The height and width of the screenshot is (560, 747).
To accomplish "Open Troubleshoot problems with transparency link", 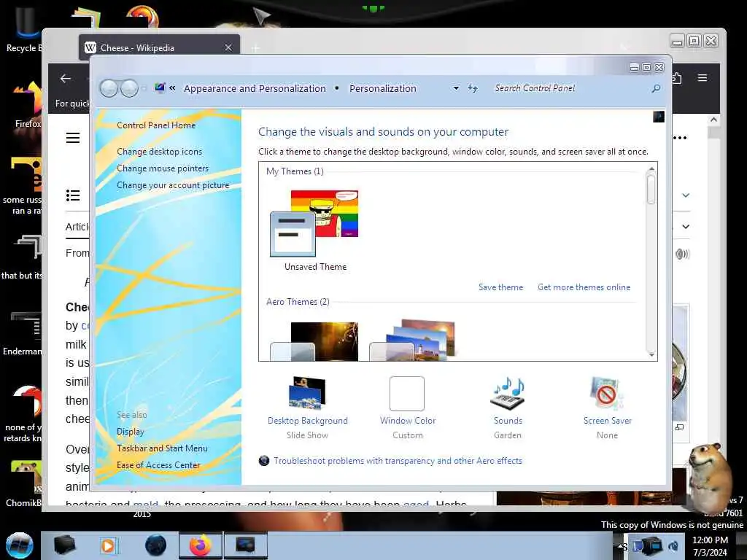I will (398, 461).
